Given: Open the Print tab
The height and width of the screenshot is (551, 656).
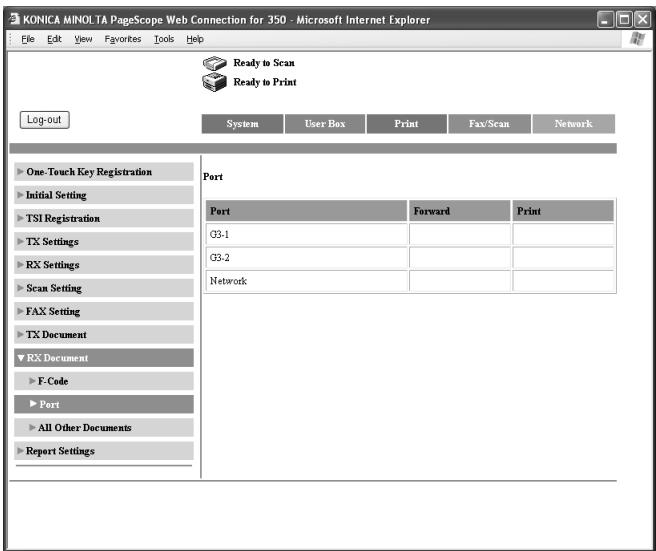Looking at the screenshot, I should pos(406,124).
